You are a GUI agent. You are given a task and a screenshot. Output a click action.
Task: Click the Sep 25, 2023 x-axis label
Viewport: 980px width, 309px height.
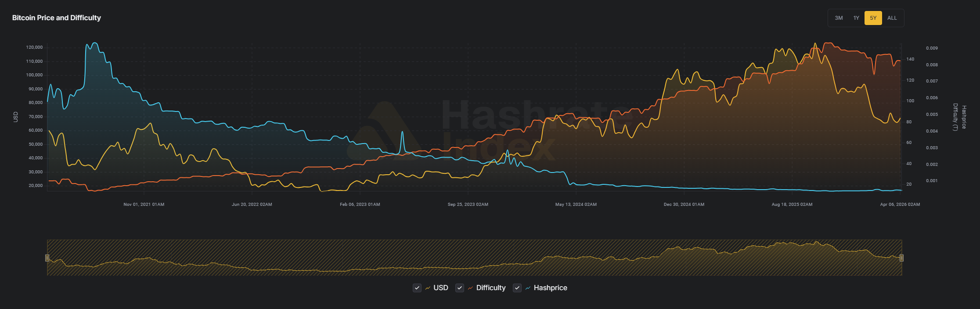[x=468, y=205]
